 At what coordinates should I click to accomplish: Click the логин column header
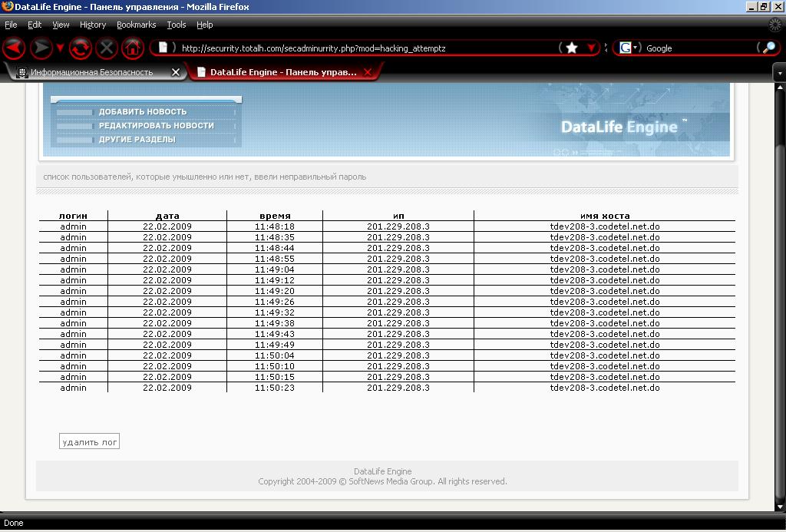pyautogui.click(x=73, y=216)
